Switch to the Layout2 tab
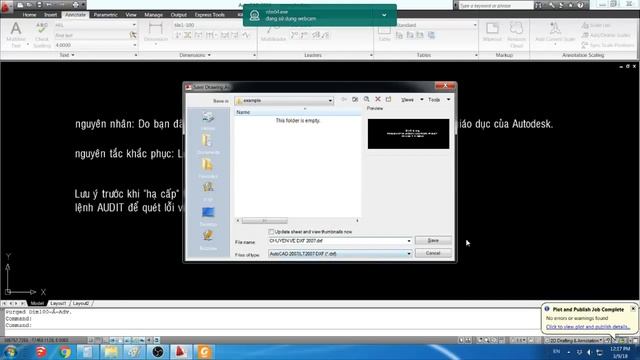The image size is (640, 360). tap(81, 303)
